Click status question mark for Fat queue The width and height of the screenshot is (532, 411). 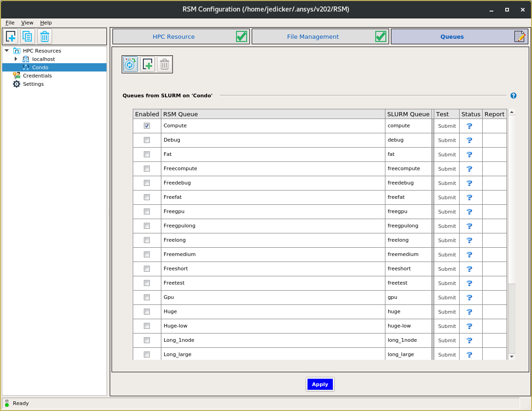(470, 155)
